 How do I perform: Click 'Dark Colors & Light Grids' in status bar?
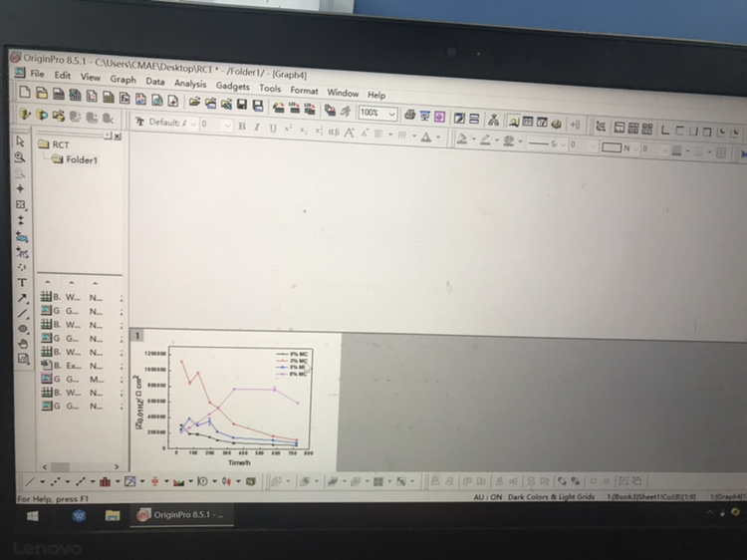551,496
